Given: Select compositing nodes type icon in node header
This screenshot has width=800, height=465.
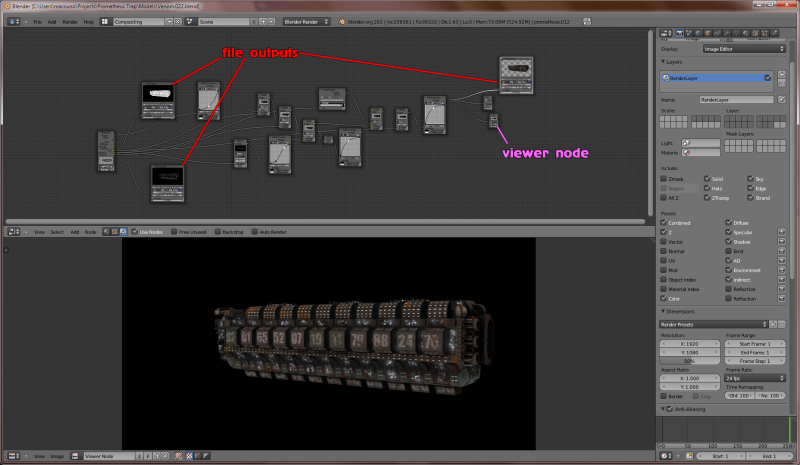Looking at the screenshot, I should [123, 232].
